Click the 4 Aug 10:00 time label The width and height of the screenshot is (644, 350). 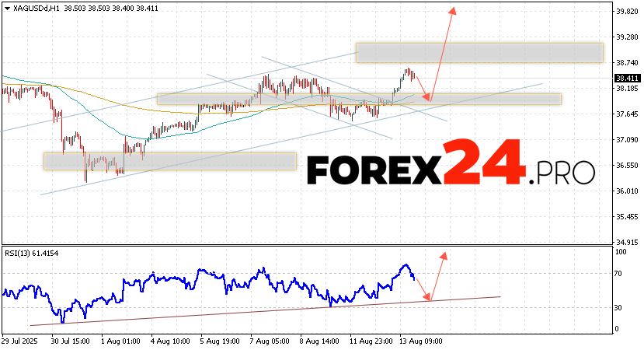click(169, 341)
